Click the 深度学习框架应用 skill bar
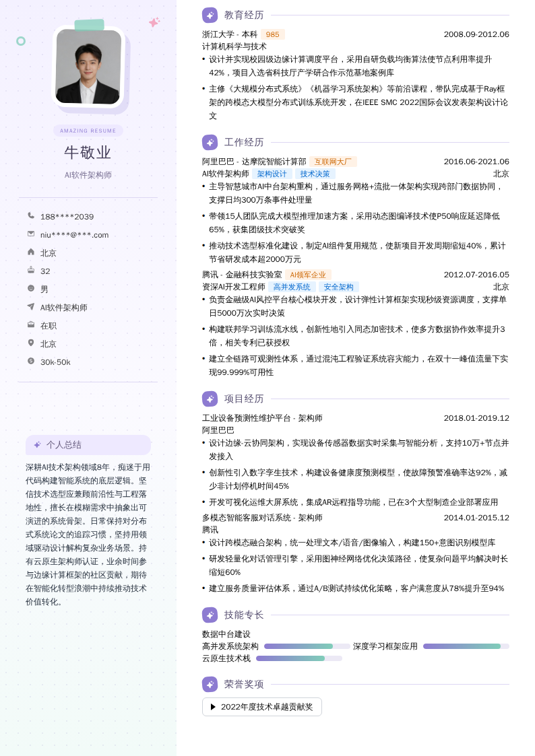Viewport: 535px width, 756px height. 466,646
